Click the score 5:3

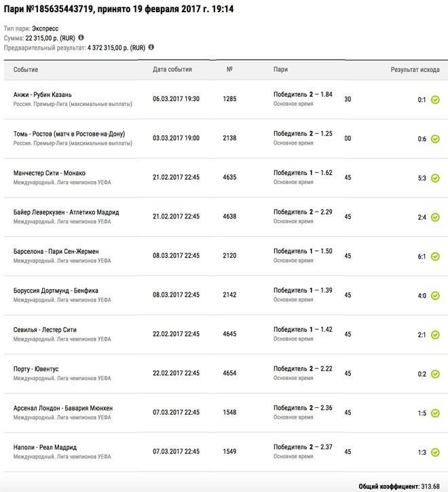(x=422, y=178)
